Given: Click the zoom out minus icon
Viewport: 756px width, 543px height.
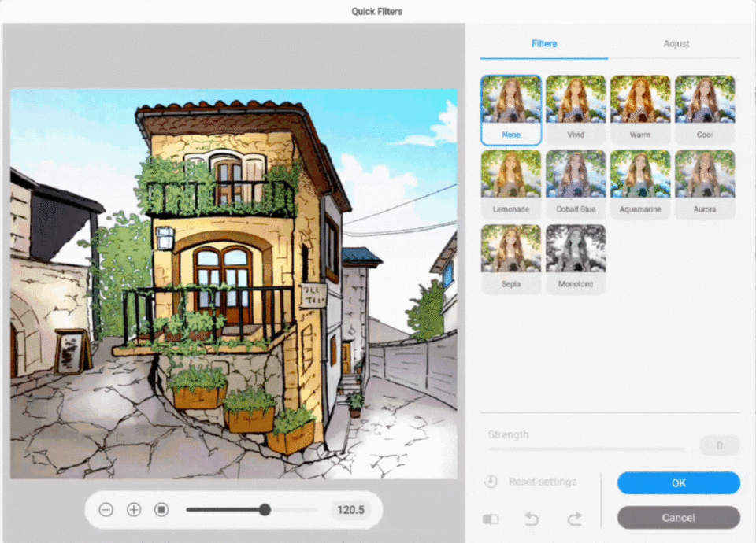Looking at the screenshot, I should point(106,509).
